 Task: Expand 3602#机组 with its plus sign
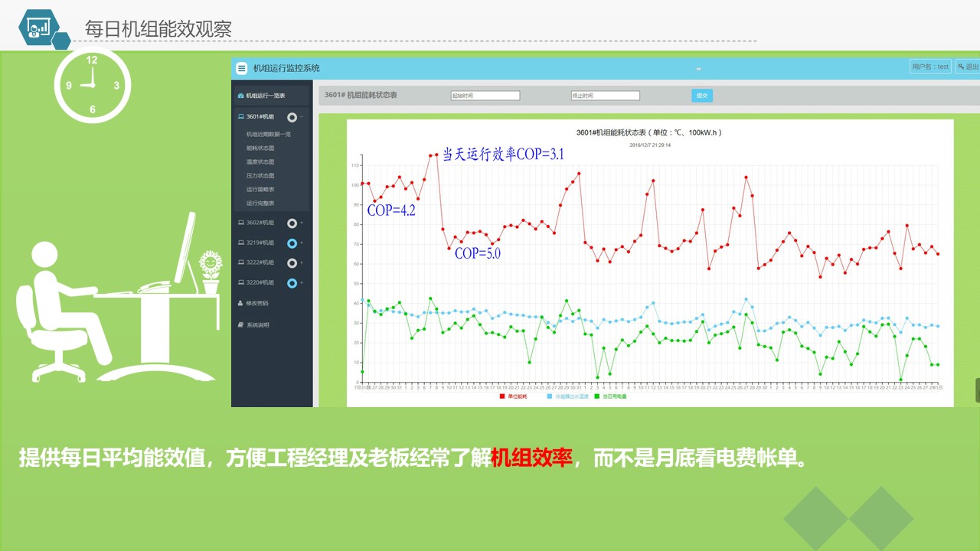click(x=302, y=223)
